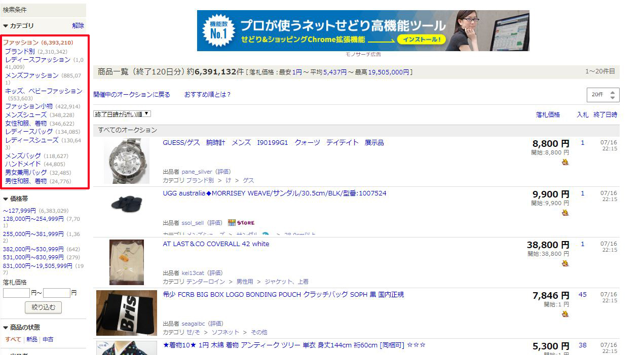Open the GUESS/ゲス 腕時計 listing title
The width and height of the screenshot is (644, 355).
click(x=273, y=143)
